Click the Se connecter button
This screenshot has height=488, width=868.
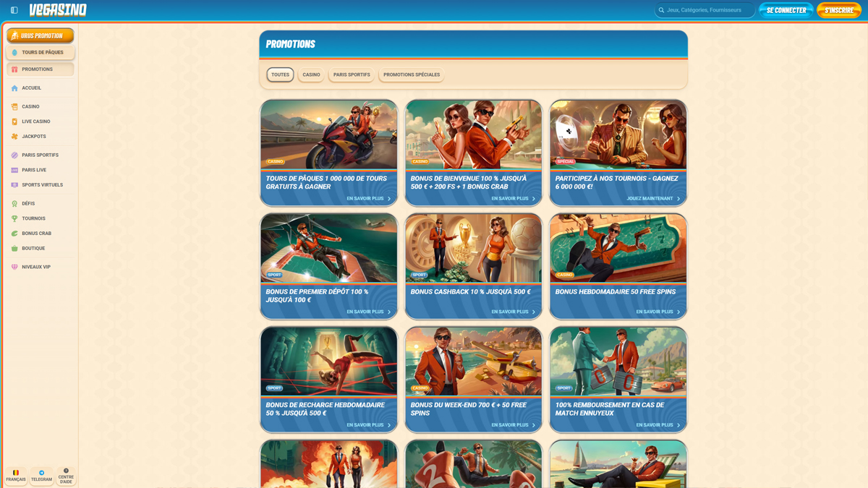click(x=786, y=10)
